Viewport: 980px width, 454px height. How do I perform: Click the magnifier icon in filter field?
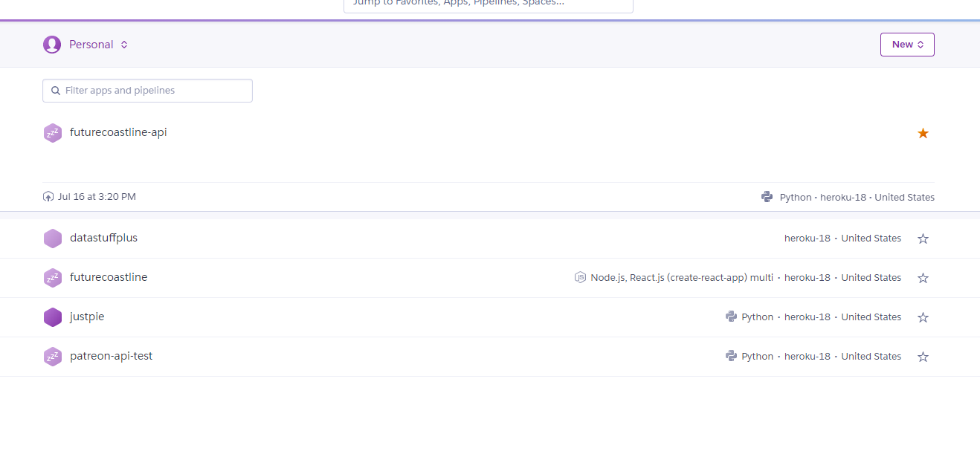pyautogui.click(x=56, y=91)
